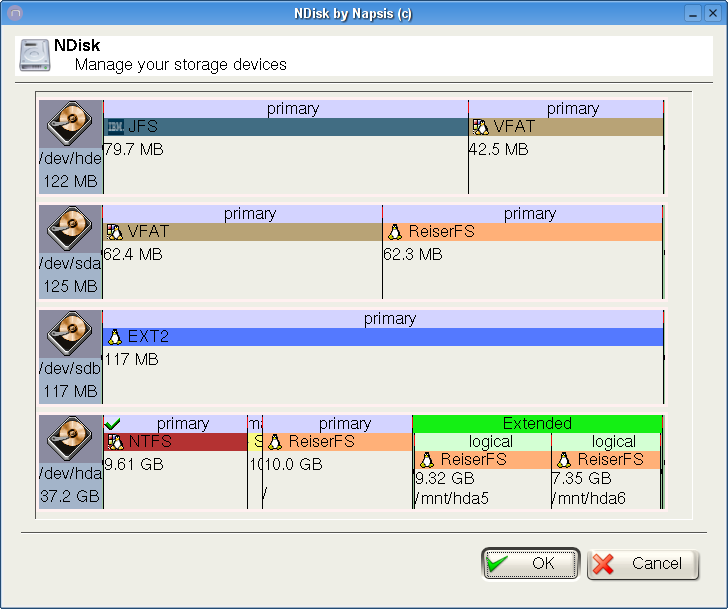The width and height of the screenshot is (728, 609).
Task: Select the /dev/sda disk icon
Action: pyautogui.click(x=71, y=228)
